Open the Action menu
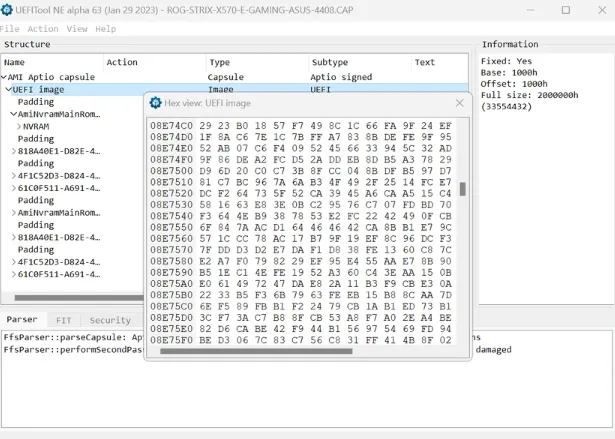The height and width of the screenshot is (439, 615). pyautogui.click(x=43, y=29)
